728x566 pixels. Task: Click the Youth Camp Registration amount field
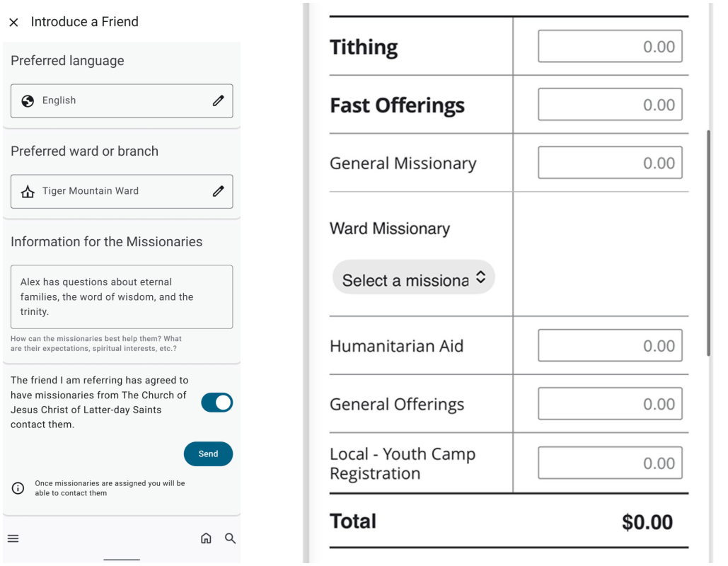click(610, 463)
